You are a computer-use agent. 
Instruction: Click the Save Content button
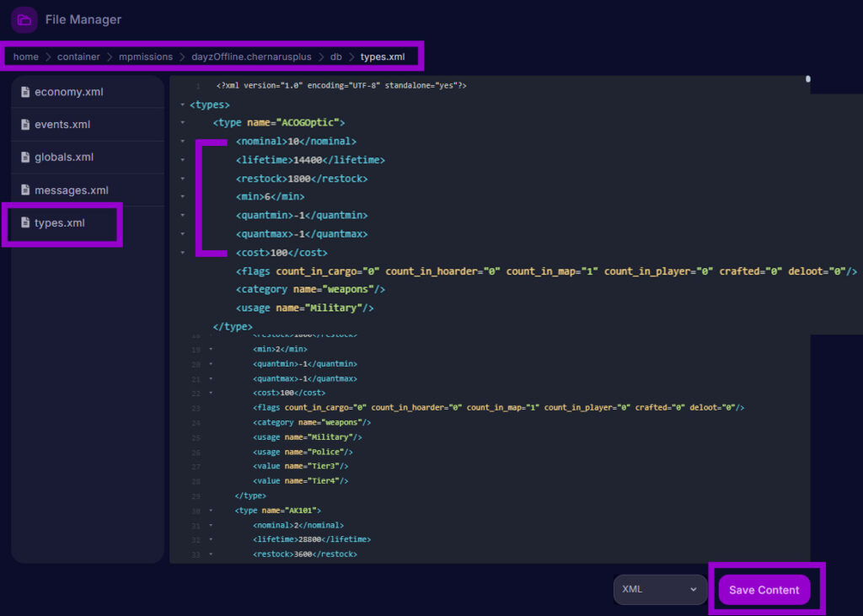coord(764,590)
